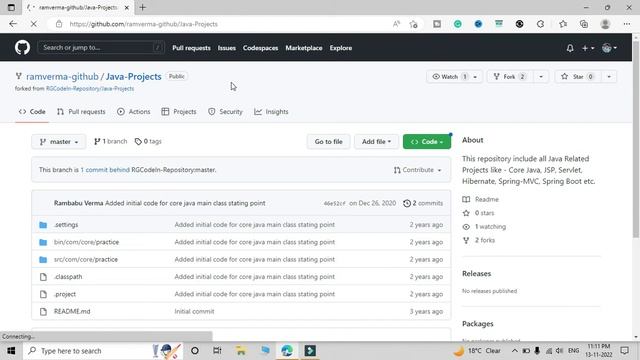Open Codespaces in top navigation
This screenshot has height=360, width=640.
pyautogui.click(x=260, y=48)
